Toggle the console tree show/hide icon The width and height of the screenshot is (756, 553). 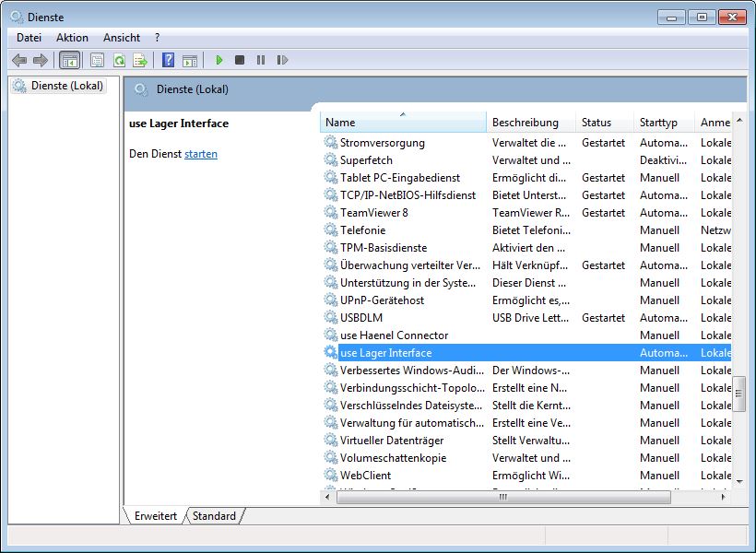coord(69,60)
